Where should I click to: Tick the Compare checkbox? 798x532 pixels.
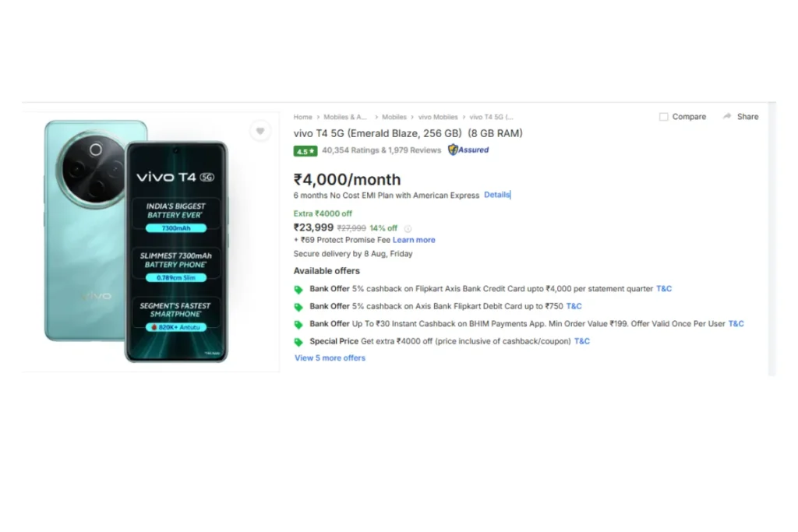664,117
